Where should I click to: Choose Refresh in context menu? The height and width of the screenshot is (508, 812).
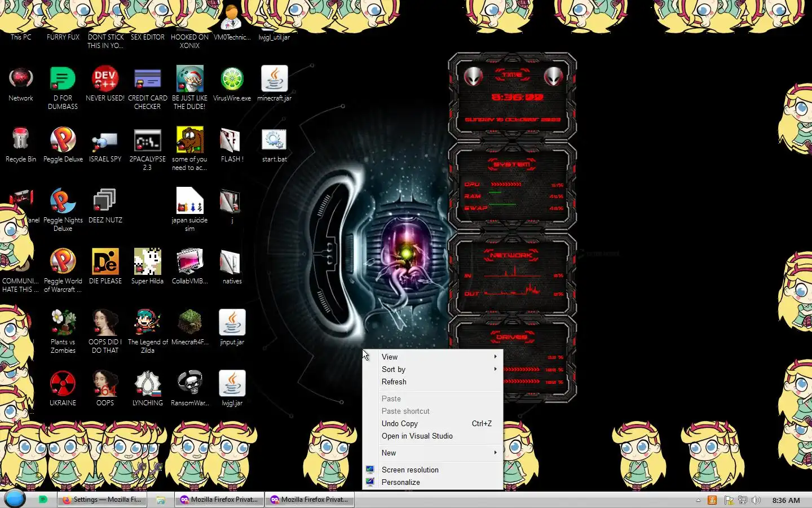click(433, 382)
